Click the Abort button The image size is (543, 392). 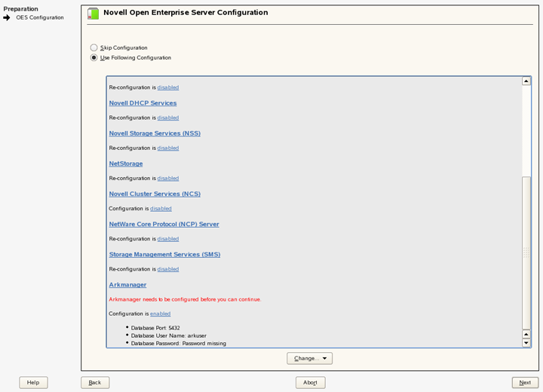click(x=310, y=383)
